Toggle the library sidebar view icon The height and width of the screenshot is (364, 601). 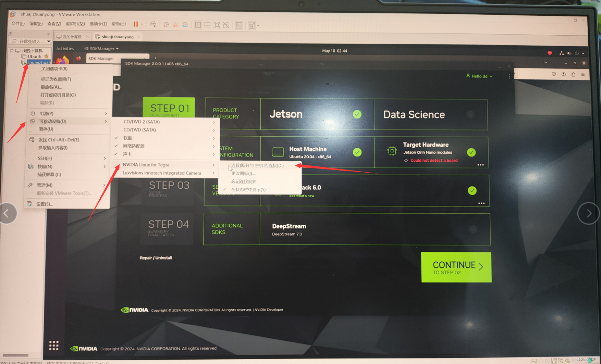(x=198, y=25)
